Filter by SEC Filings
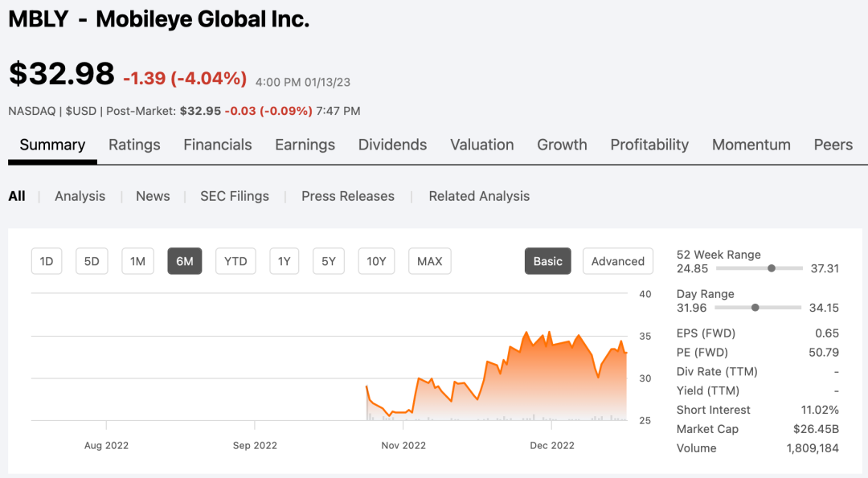 [x=235, y=196]
